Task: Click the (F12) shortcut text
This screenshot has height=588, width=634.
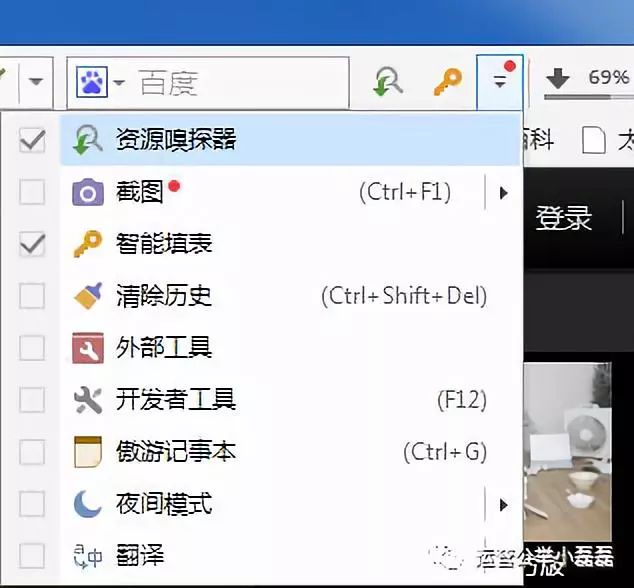Action: point(462,400)
